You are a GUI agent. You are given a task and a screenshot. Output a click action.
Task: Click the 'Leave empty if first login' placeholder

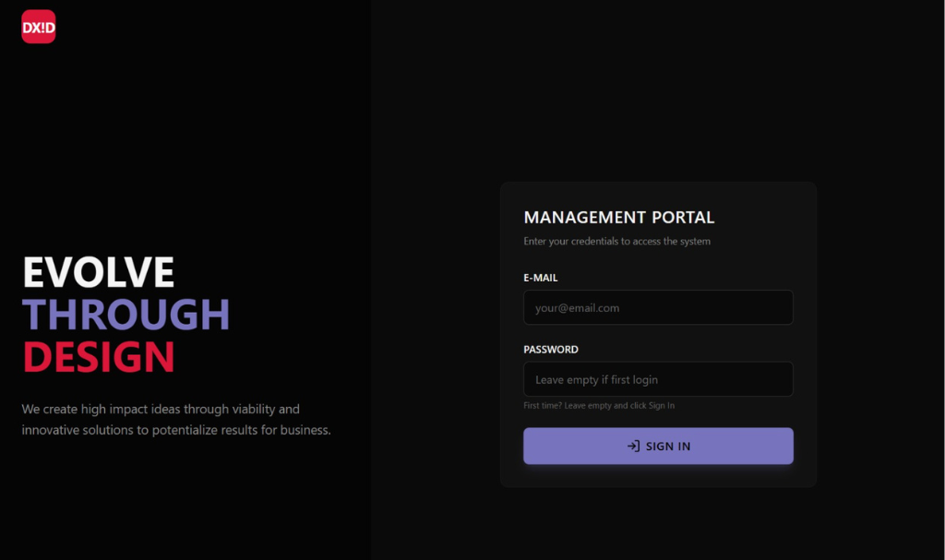point(596,380)
